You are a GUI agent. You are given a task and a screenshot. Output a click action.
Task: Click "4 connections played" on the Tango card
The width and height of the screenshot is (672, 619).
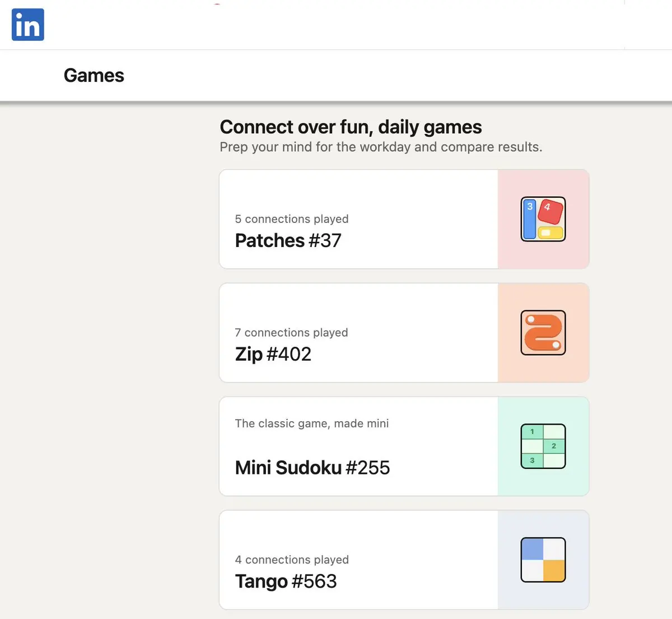[x=292, y=560]
